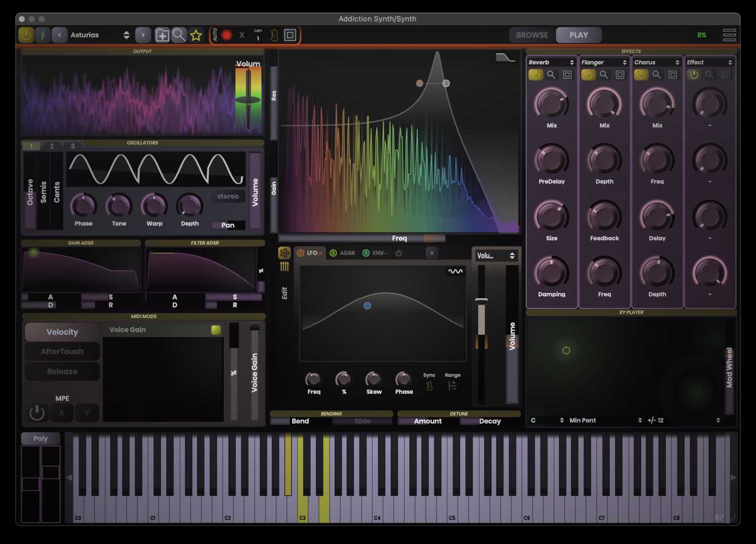Click the LFO waveform shape icon
Screen dimensions: 756x544
[454, 272]
